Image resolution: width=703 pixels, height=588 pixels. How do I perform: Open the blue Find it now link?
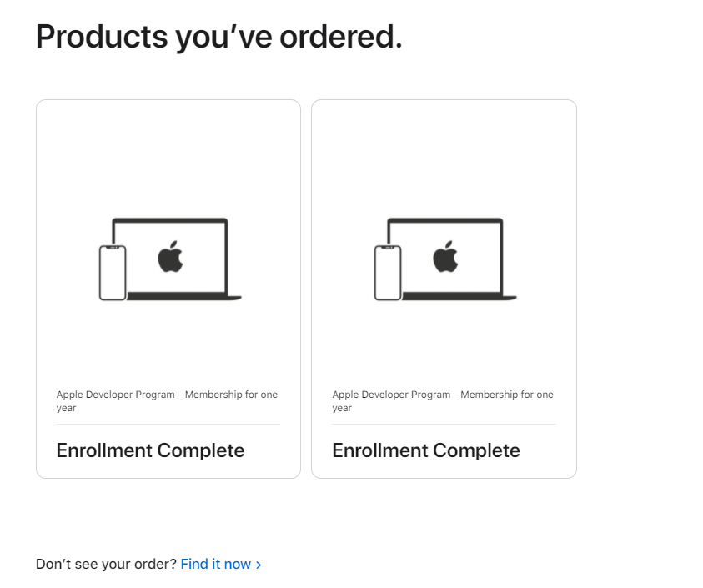(x=215, y=564)
